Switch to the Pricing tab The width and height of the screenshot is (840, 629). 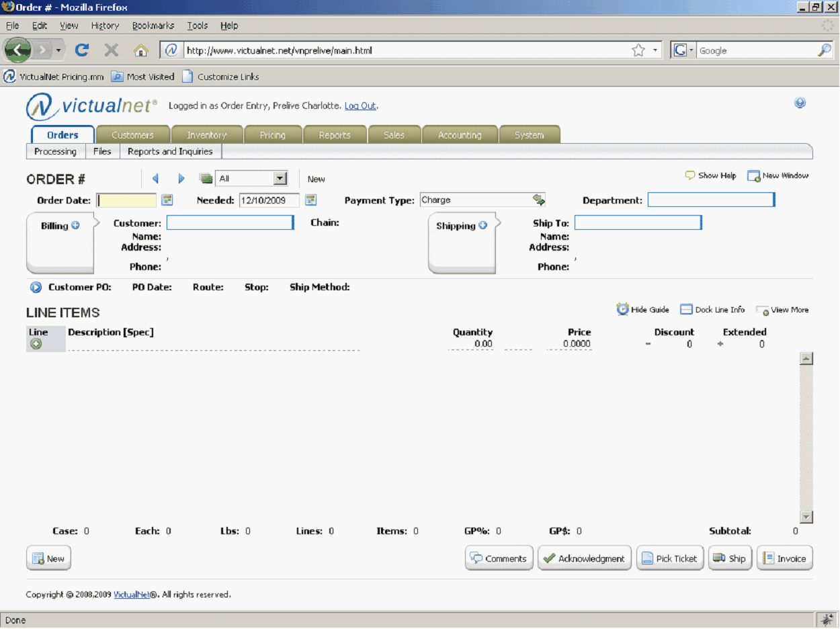point(272,135)
